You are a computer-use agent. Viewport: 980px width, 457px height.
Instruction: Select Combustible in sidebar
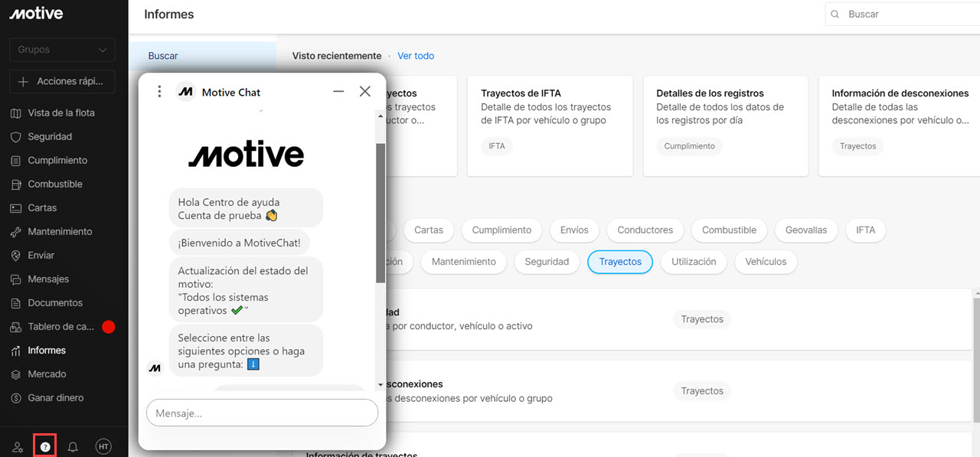pyautogui.click(x=55, y=184)
